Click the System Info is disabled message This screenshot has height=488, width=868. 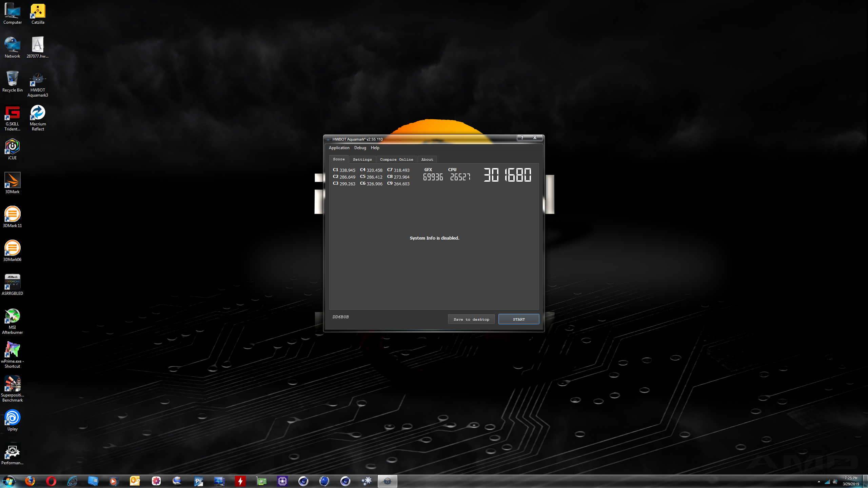[x=434, y=238]
